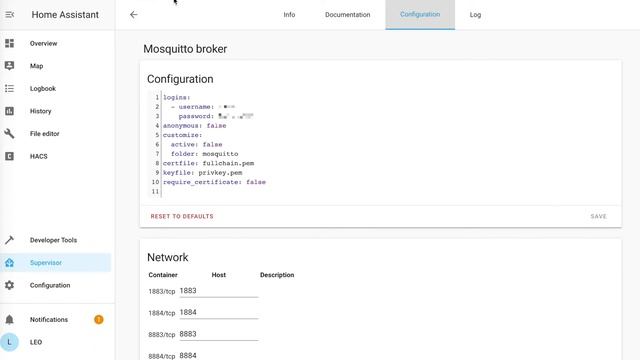The height and width of the screenshot is (360, 640).
Task: Open the Log tab
Action: click(475, 15)
